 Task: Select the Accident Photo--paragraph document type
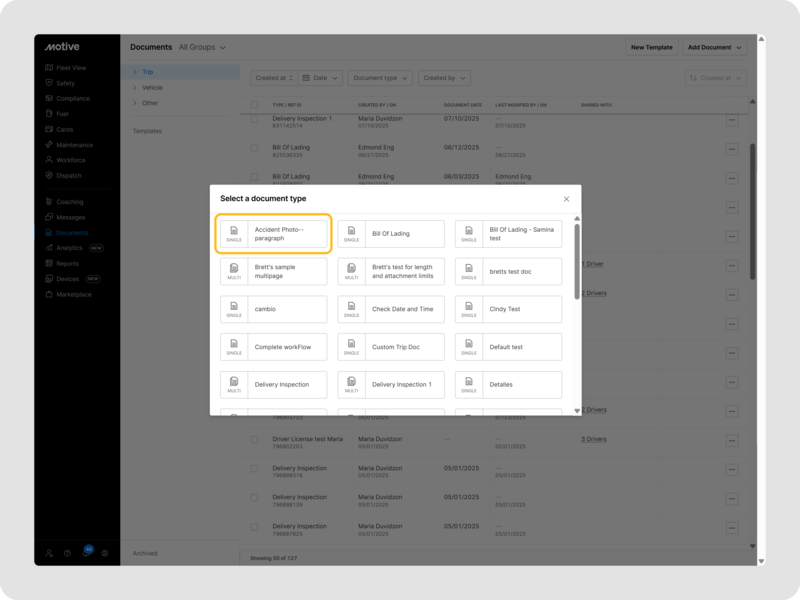coord(274,234)
